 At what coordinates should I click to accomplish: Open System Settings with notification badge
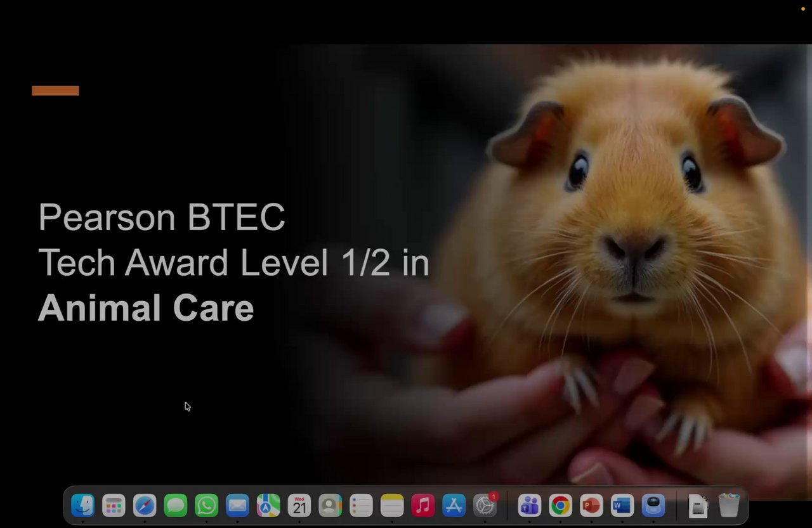pyautogui.click(x=485, y=505)
